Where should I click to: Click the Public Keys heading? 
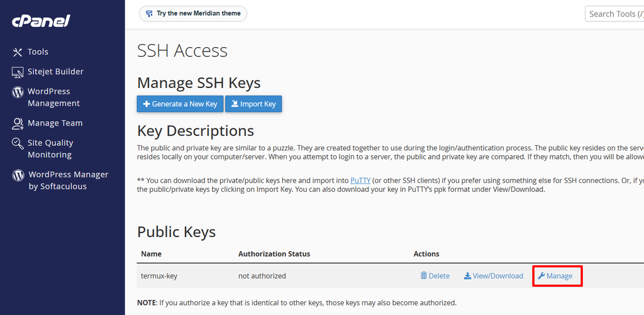click(x=177, y=232)
